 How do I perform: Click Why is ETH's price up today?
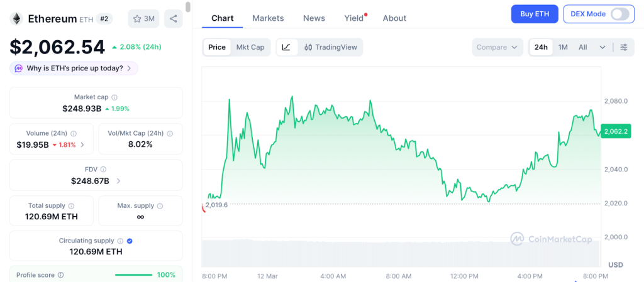pyautogui.click(x=74, y=68)
